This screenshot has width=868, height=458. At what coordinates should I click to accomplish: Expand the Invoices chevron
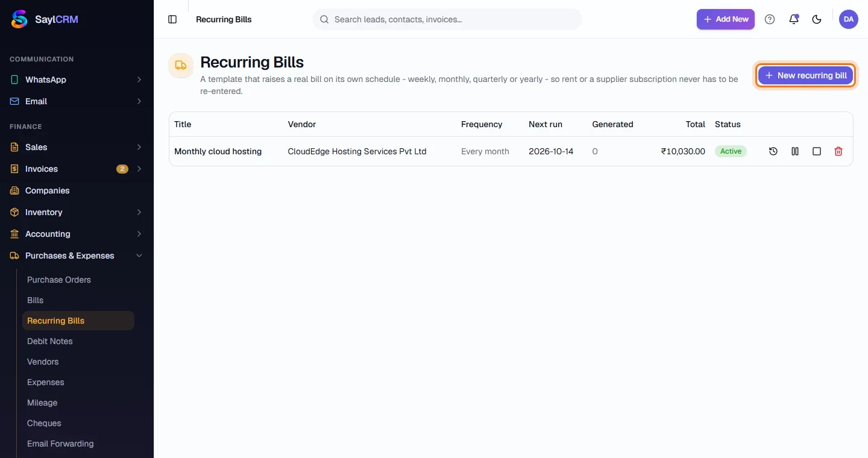click(139, 169)
